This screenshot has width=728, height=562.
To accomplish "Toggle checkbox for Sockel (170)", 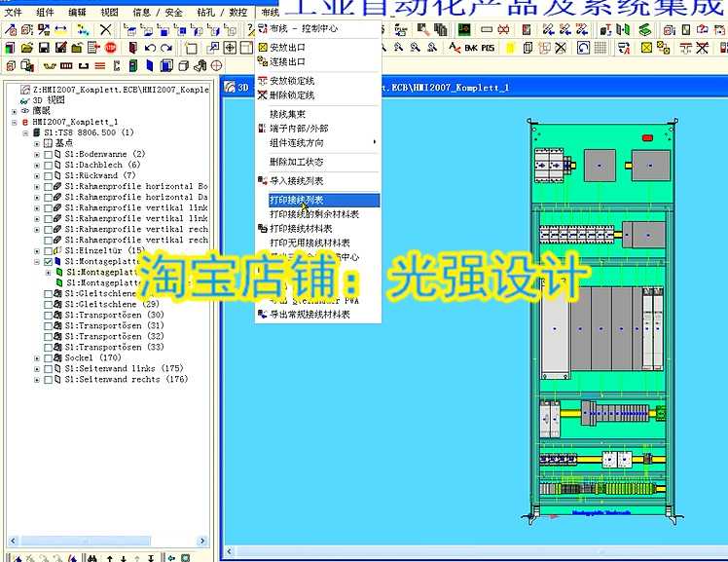I will (49, 358).
